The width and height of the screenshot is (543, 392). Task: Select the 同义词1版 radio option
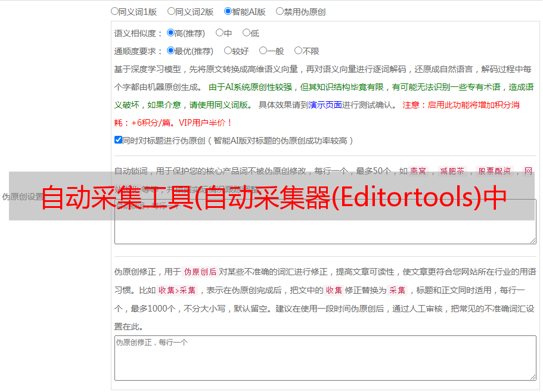[x=114, y=11]
